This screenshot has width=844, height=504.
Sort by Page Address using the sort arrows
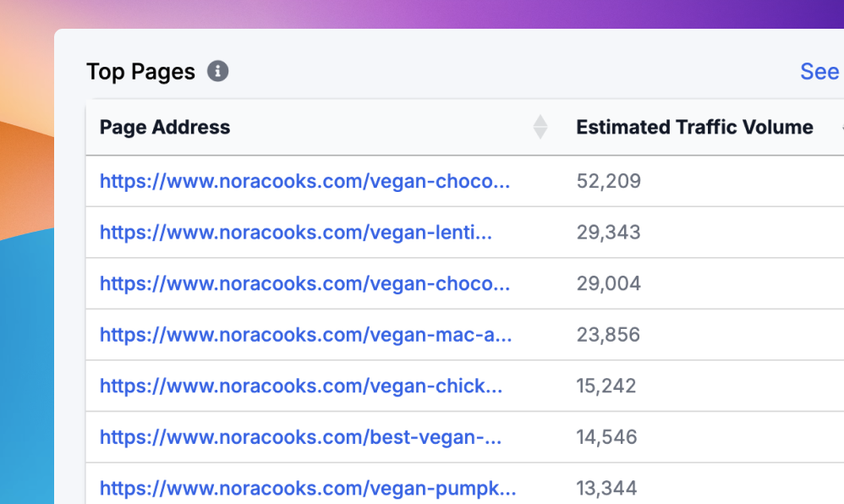(x=540, y=128)
